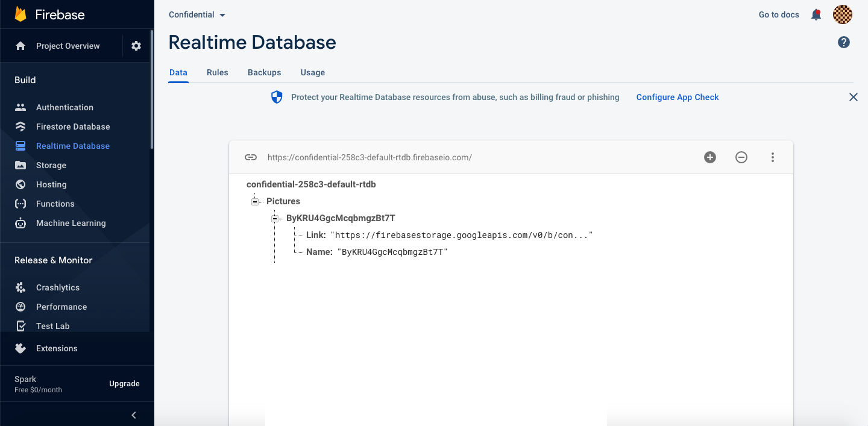
Task: Click the Hosting globe icon
Action: 20,184
